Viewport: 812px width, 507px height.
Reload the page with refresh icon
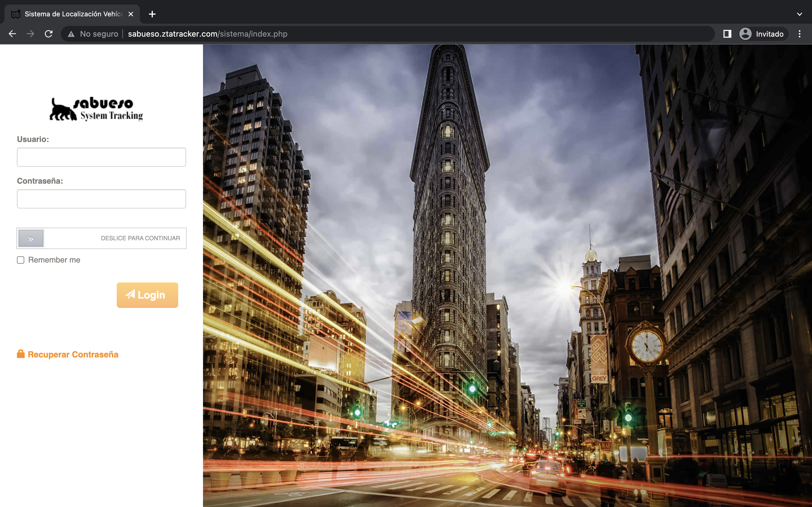click(49, 34)
